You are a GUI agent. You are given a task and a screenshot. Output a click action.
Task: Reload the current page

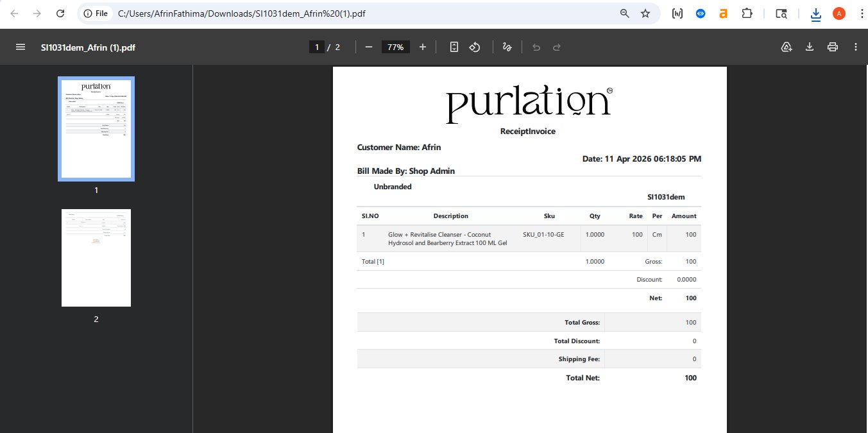click(60, 13)
